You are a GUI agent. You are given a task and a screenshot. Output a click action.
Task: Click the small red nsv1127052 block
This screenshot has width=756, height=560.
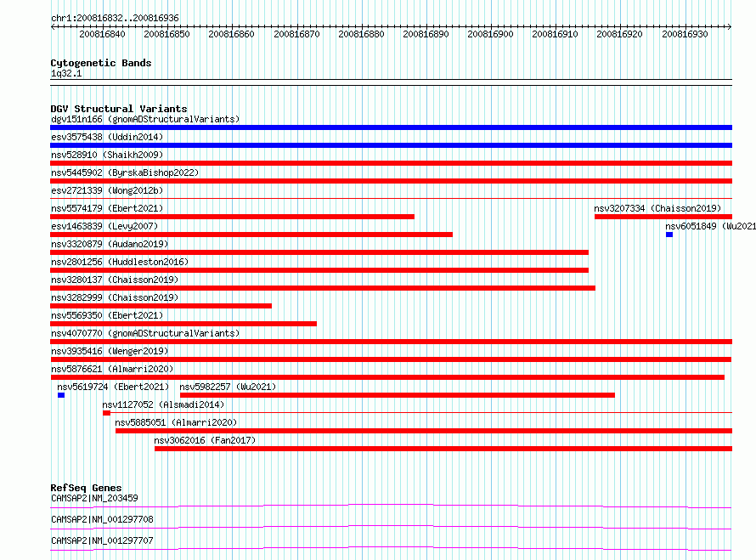pyautogui.click(x=106, y=413)
